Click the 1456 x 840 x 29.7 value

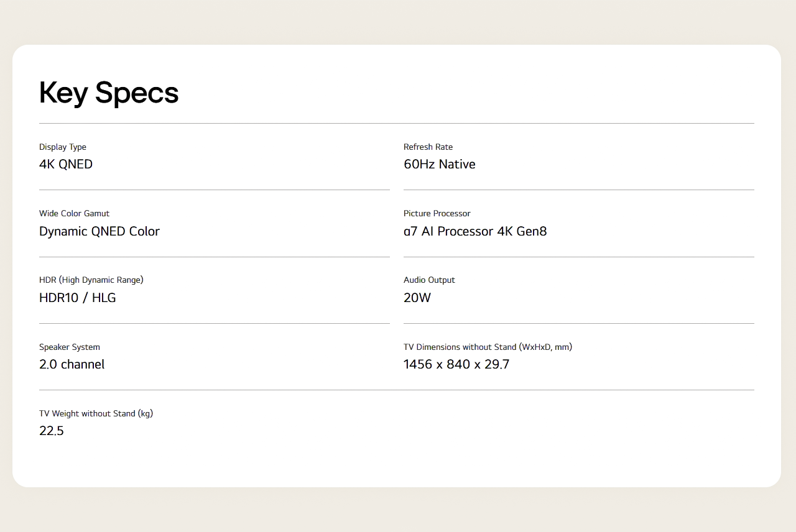[x=456, y=364]
